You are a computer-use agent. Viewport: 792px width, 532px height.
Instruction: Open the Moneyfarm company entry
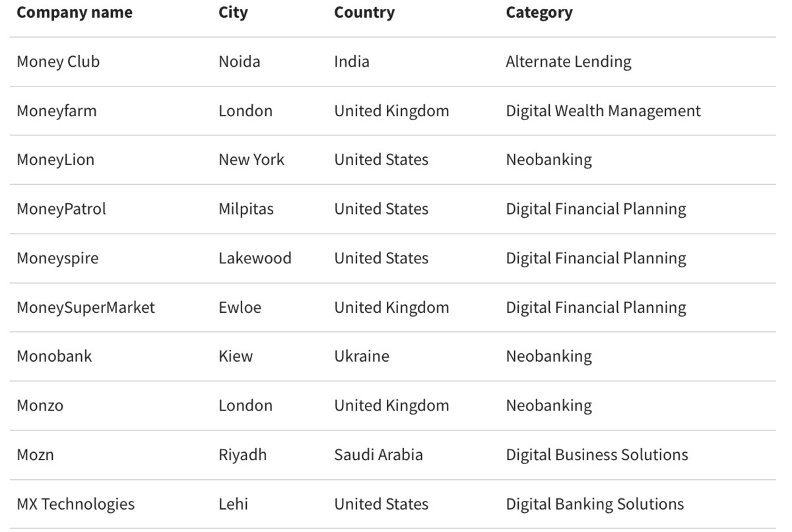pyautogui.click(x=56, y=111)
